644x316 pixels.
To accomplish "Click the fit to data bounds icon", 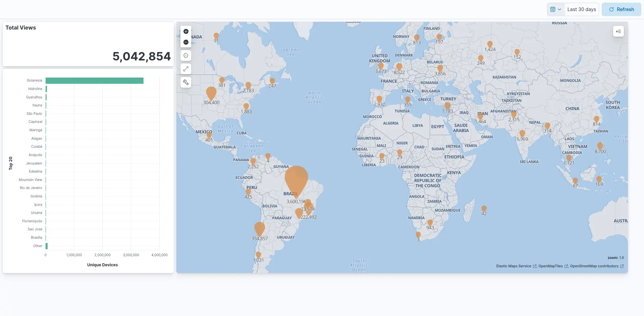I will coord(186,56).
